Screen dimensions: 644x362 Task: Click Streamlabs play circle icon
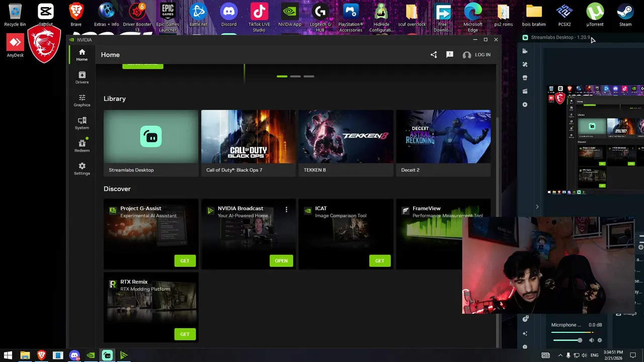[x=525, y=105]
